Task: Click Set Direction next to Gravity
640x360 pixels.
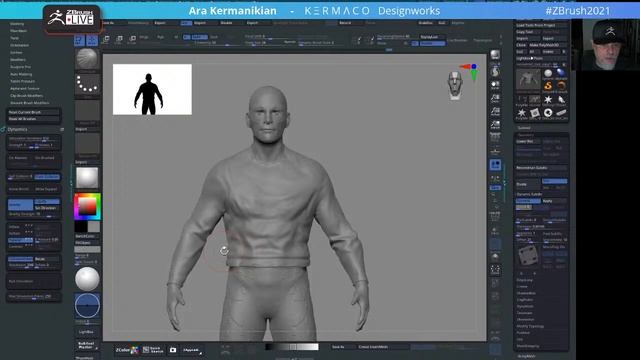Action: [47, 208]
